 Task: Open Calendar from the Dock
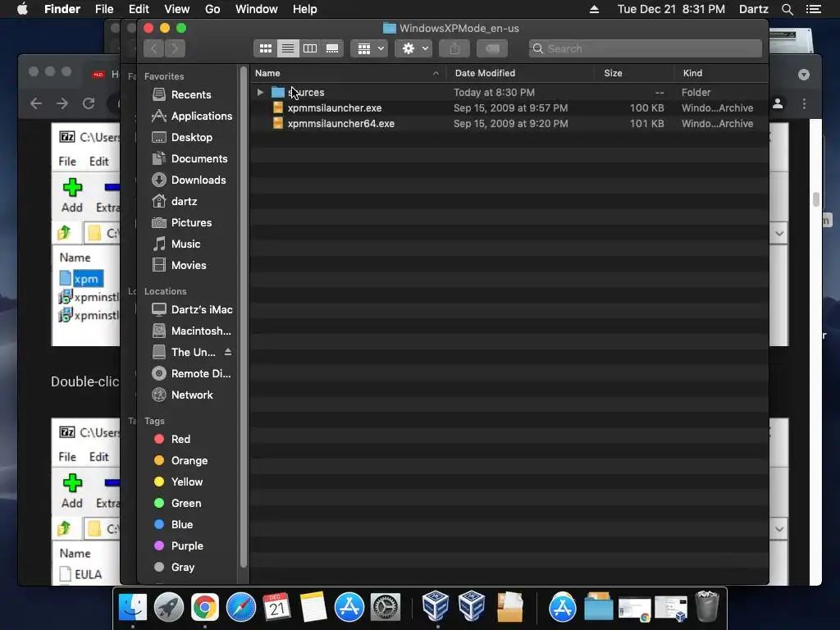(x=276, y=608)
